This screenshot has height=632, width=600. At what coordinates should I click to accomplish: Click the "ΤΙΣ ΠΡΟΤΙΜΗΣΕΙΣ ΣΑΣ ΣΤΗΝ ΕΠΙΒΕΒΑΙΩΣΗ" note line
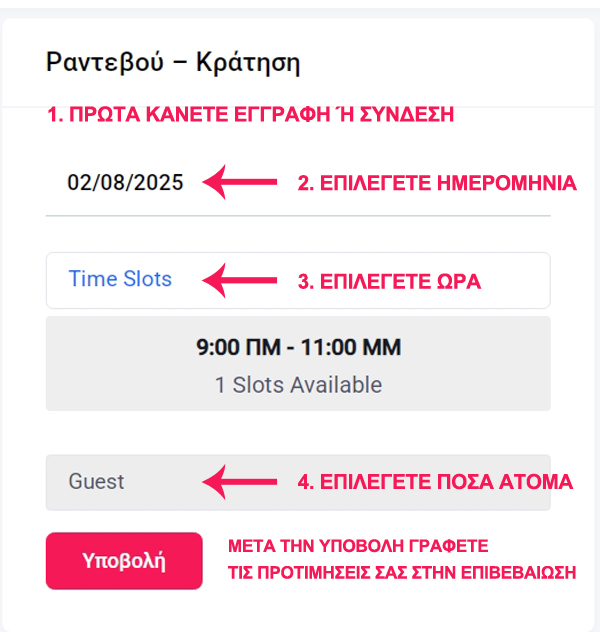click(402, 572)
